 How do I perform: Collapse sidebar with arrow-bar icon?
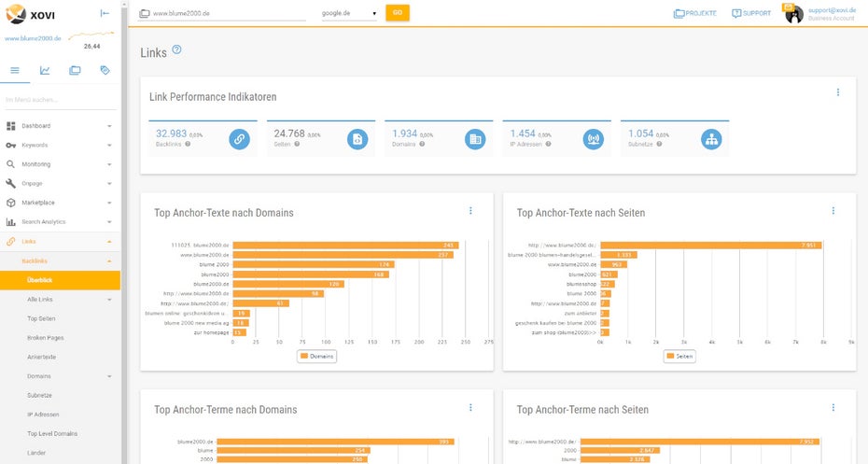pyautogui.click(x=105, y=13)
